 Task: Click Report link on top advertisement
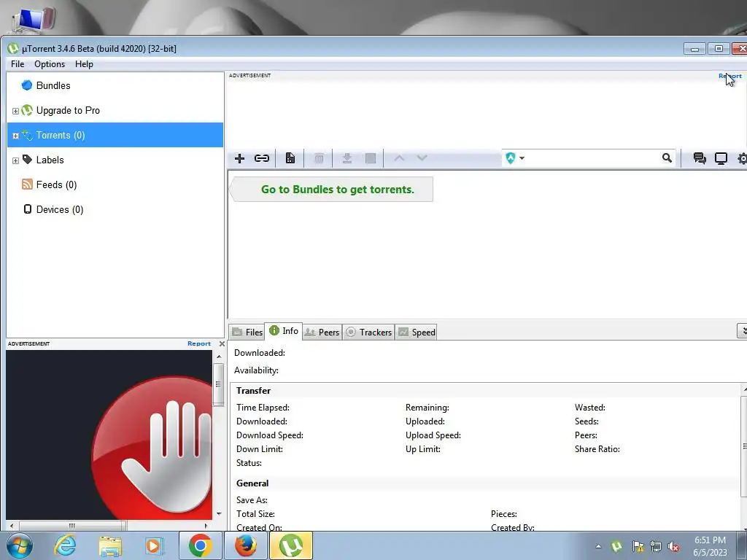[729, 76]
